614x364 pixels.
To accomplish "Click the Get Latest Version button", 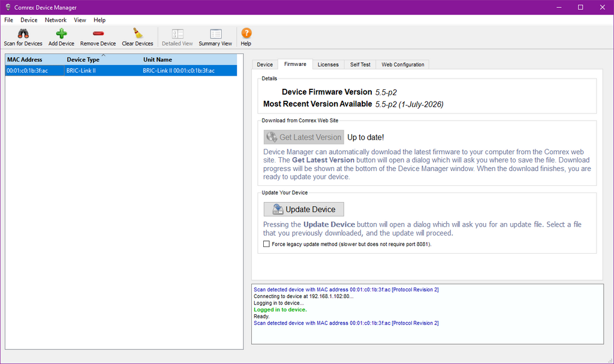I will [x=304, y=137].
